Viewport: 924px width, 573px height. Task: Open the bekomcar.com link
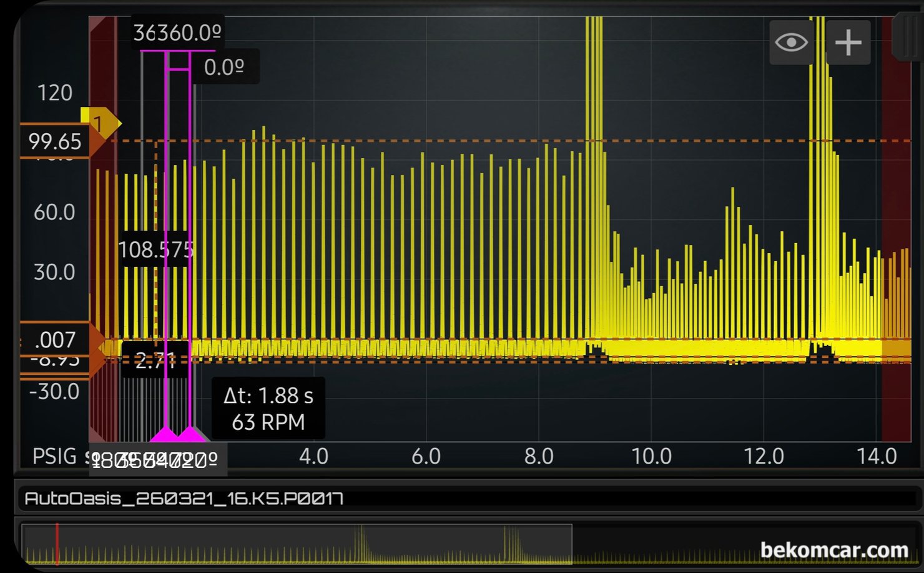[x=833, y=550]
